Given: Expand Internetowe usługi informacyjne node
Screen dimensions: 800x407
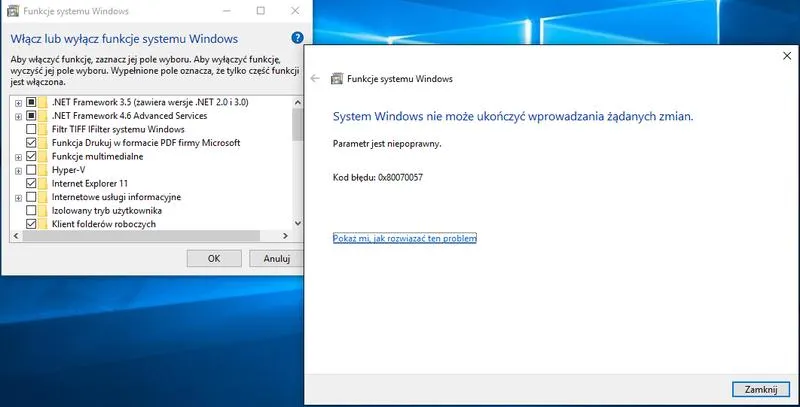Looking at the screenshot, I should click(x=18, y=198).
